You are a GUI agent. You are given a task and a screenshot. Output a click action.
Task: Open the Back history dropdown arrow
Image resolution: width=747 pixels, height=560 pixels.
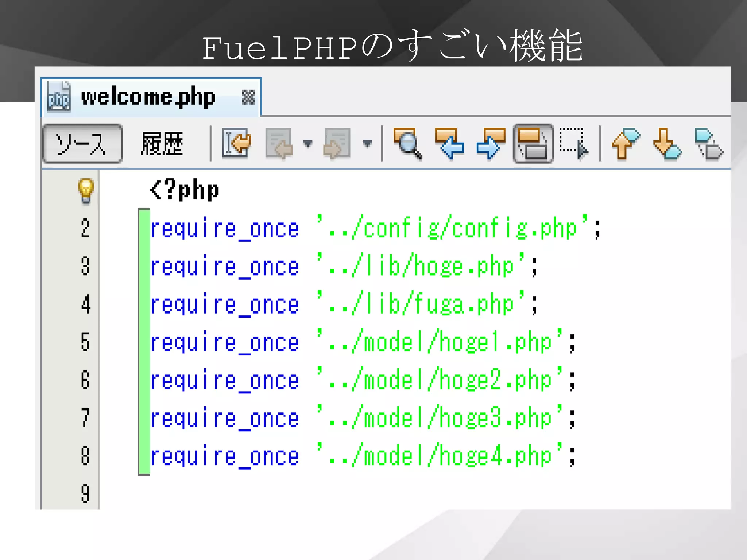pos(308,143)
